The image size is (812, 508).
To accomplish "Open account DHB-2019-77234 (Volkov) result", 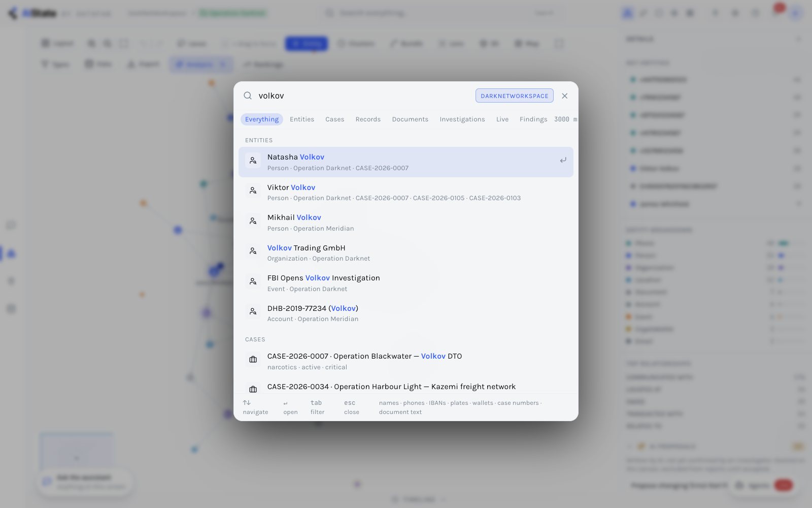I will tap(406, 313).
